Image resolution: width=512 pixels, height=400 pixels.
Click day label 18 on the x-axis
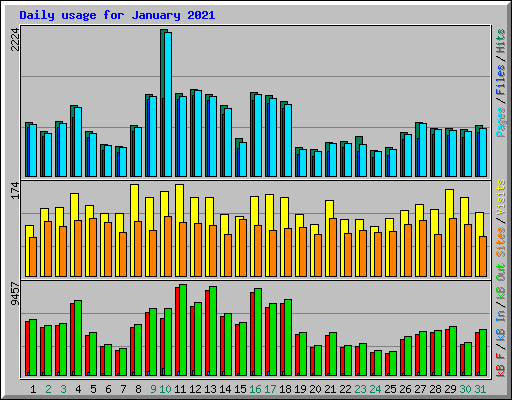coord(285,389)
